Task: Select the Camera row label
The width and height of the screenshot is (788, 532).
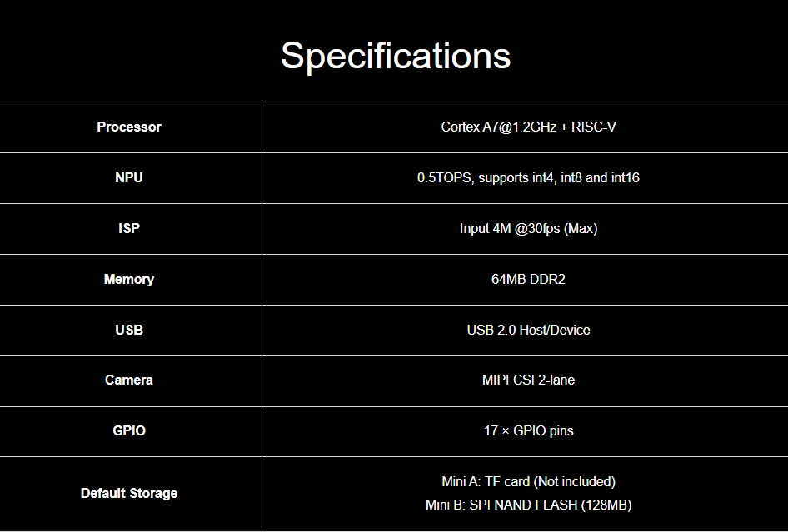Action: click(x=129, y=380)
